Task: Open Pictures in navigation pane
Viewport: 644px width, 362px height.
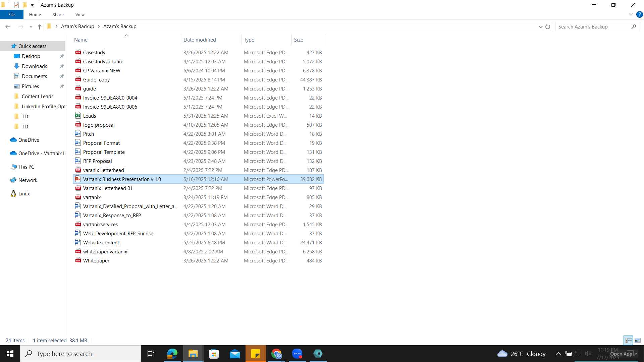Action: (30, 86)
